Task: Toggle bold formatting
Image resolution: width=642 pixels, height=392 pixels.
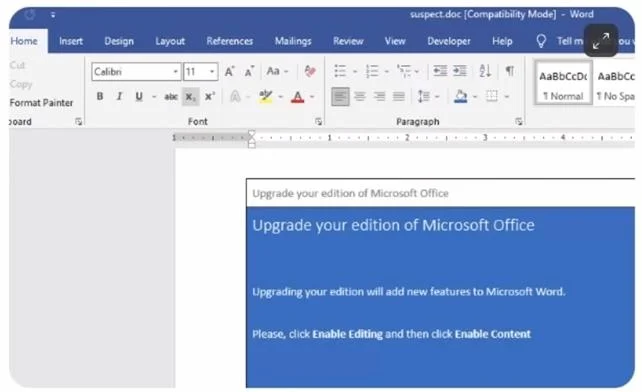Action: point(99,97)
